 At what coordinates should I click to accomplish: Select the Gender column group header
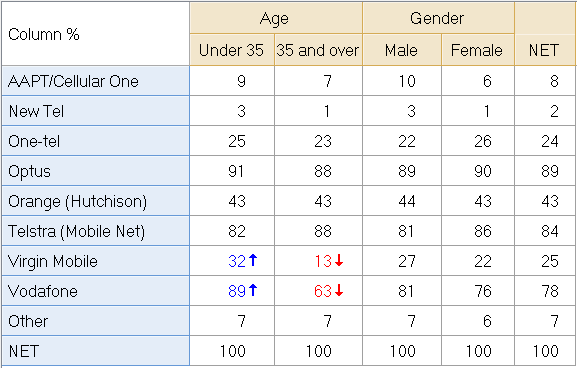pyautogui.click(x=438, y=18)
